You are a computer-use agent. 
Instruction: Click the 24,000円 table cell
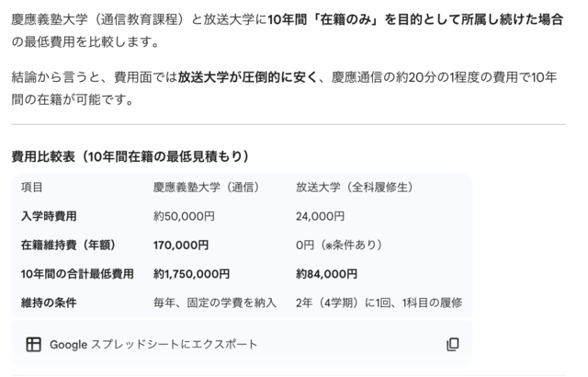click(x=320, y=216)
